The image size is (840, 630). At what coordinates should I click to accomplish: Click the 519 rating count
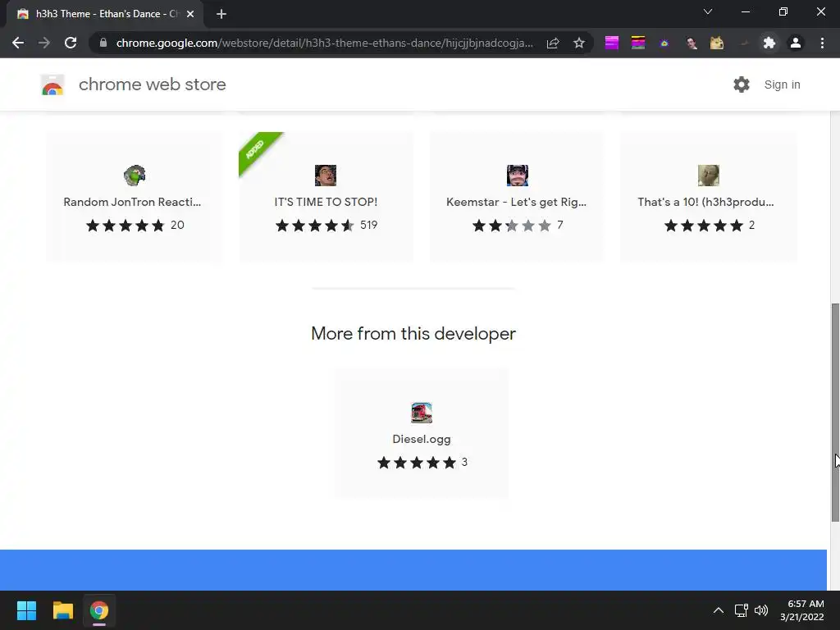[x=368, y=225]
